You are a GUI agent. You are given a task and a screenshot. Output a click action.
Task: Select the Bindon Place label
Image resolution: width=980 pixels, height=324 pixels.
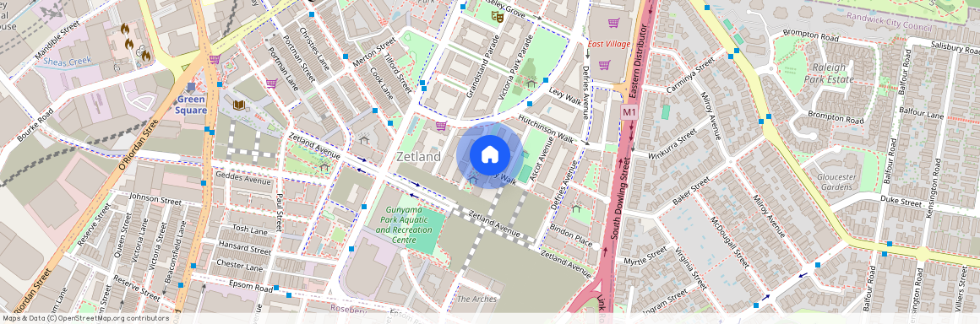click(570, 236)
